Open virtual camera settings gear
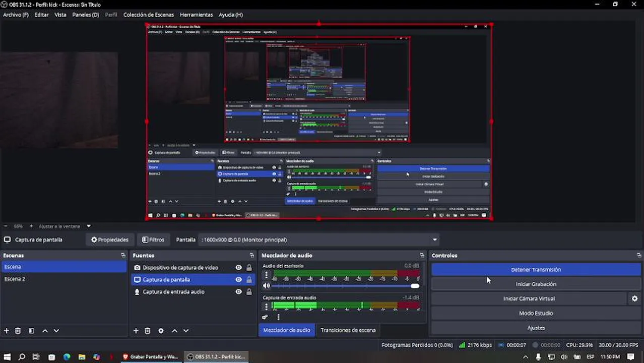Screen dimensions: 644x363 click(634, 298)
